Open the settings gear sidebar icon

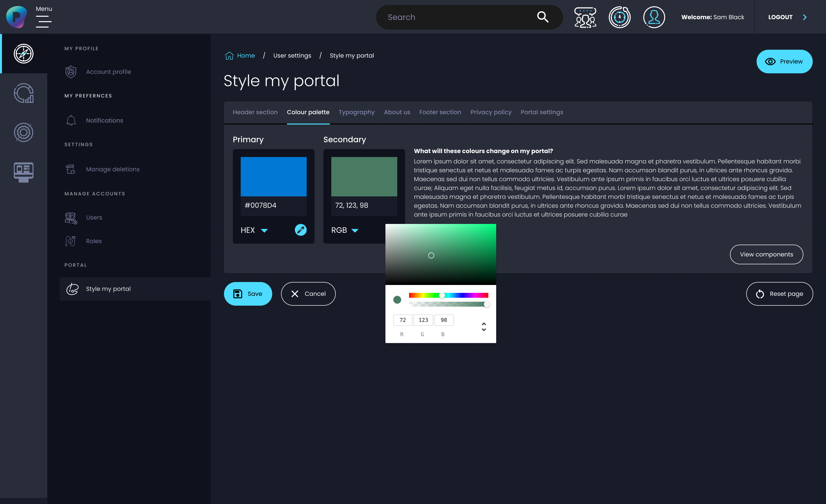[23, 132]
